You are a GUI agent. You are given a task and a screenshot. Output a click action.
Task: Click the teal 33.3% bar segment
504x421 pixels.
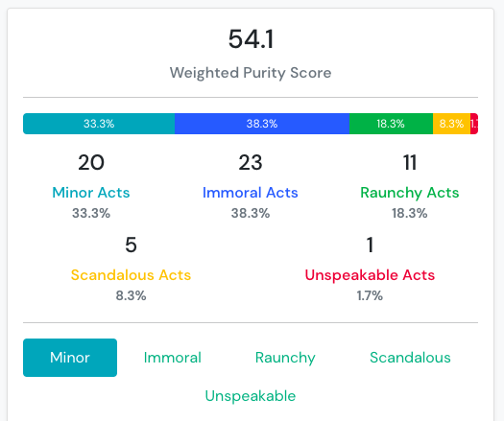99,124
